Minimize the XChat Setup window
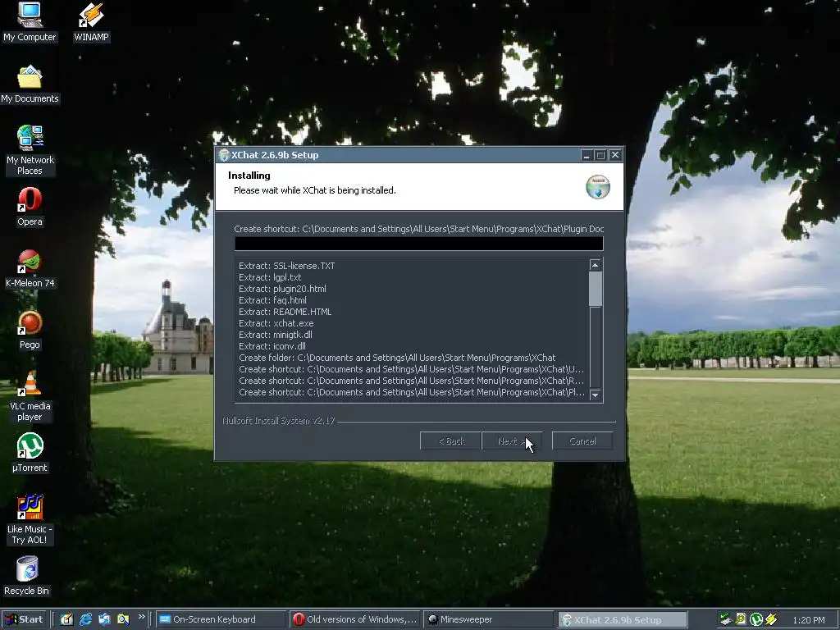 pos(587,155)
